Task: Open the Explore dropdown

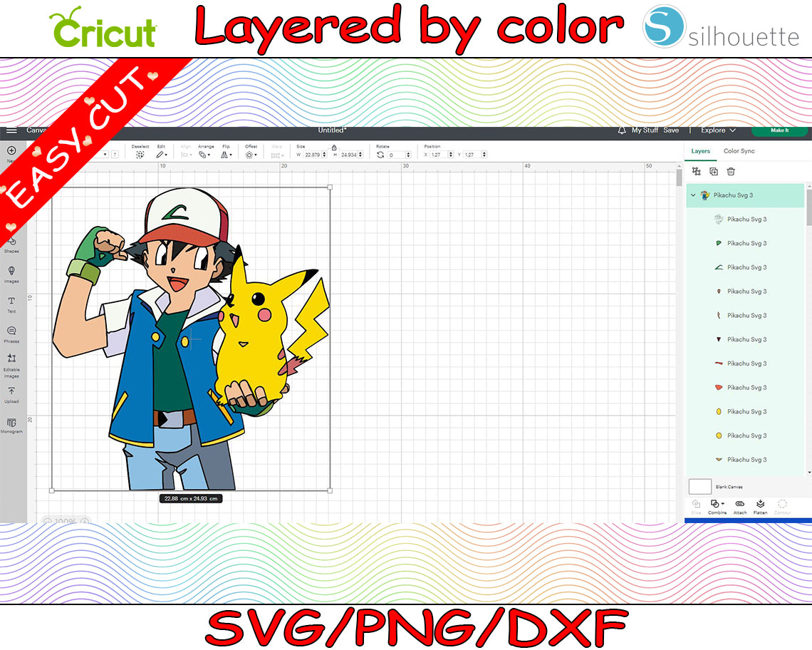Action: click(x=717, y=130)
